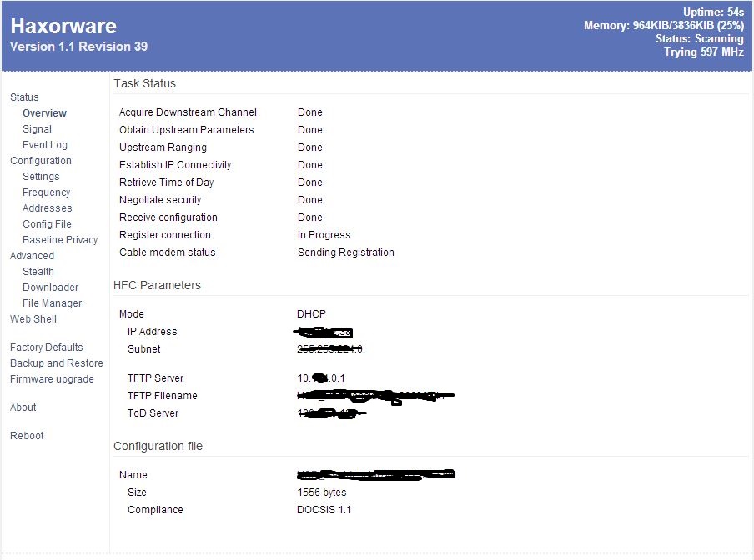Open the Signal page
The image size is (754, 560).
click(x=37, y=129)
